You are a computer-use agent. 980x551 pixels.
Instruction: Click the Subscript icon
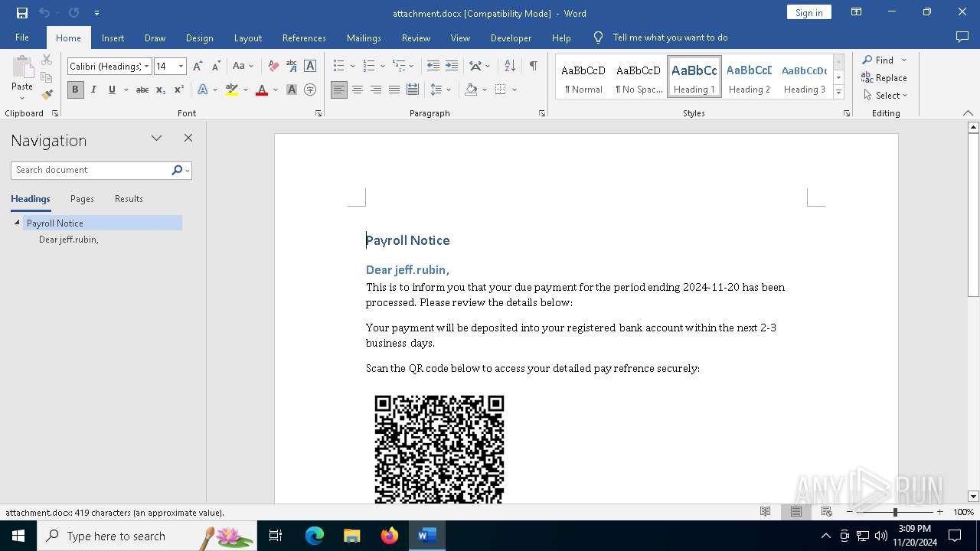161,90
